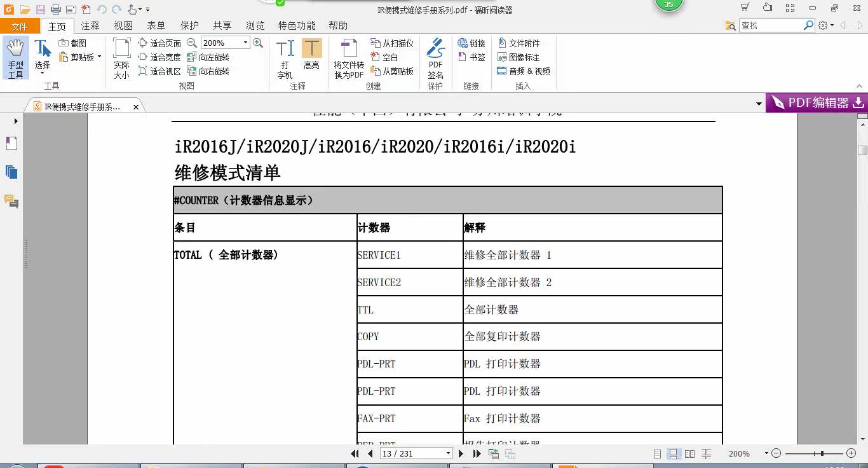Rotate the page left (向左旋转)
This screenshot has width=868, height=468.
coord(208,57)
